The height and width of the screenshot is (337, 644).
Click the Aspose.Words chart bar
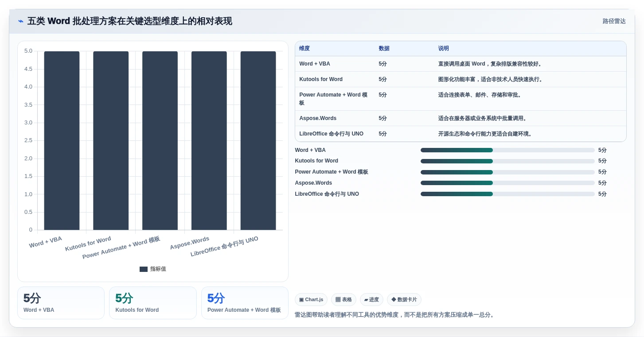click(x=209, y=140)
